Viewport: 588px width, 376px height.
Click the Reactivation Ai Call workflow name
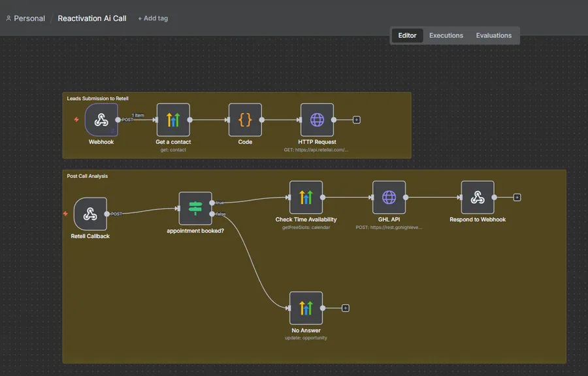pos(92,18)
